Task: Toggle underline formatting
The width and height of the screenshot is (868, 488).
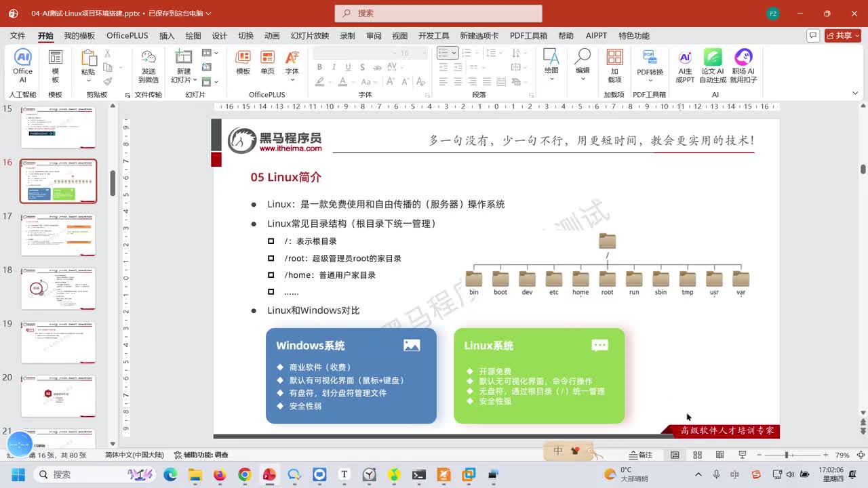Action: click(x=348, y=67)
